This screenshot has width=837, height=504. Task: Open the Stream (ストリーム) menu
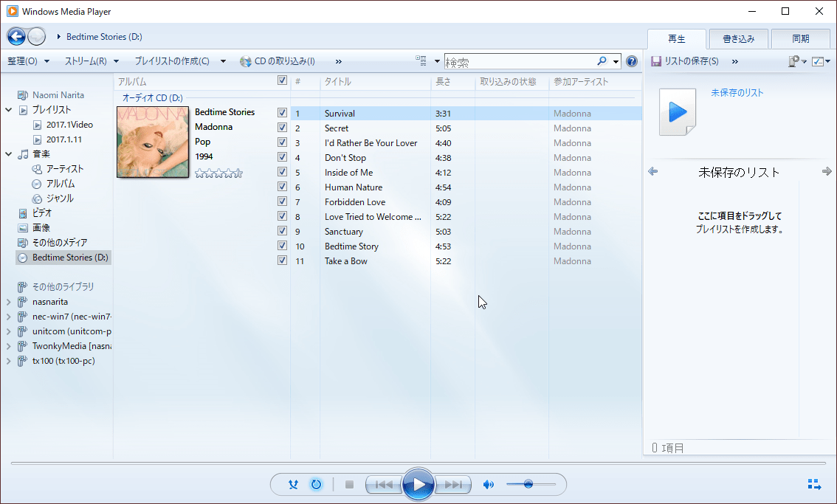click(x=92, y=61)
